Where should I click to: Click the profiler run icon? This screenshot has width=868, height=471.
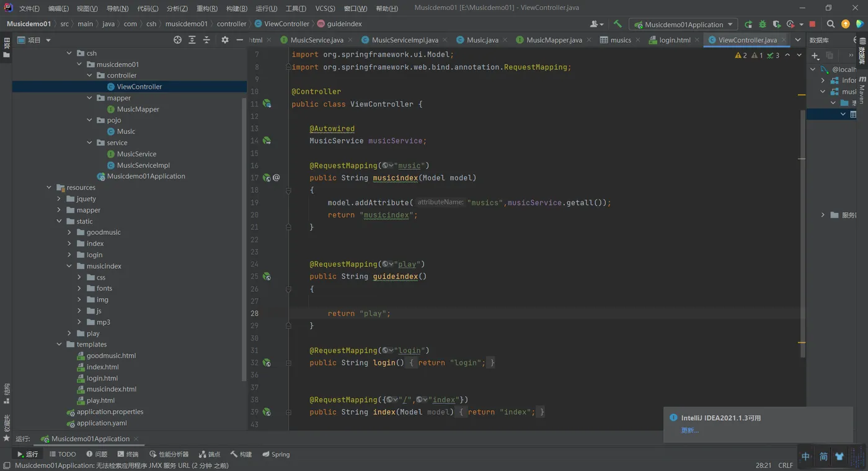pyautogui.click(x=791, y=24)
